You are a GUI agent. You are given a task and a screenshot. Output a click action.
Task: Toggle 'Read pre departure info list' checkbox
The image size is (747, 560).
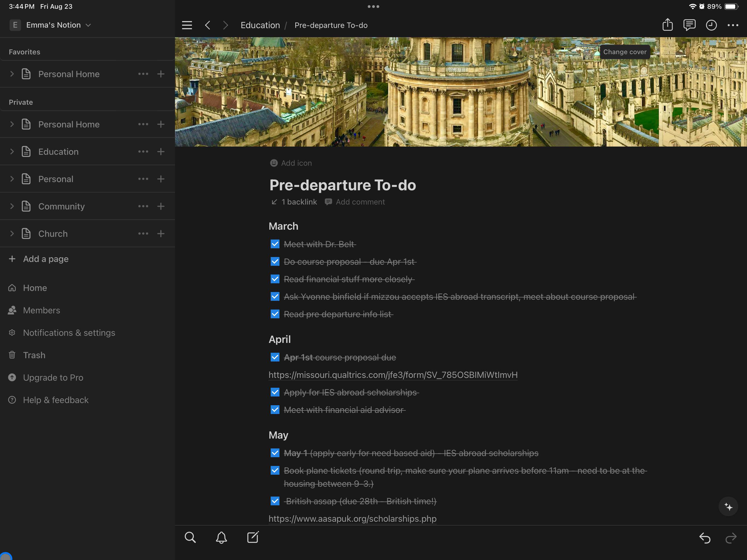click(275, 314)
